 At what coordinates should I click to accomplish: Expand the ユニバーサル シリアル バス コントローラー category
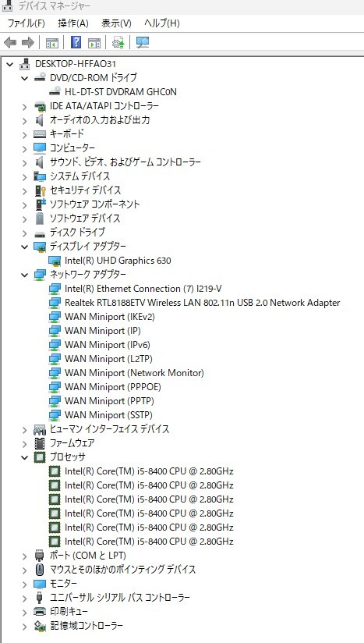(x=25, y=598)
